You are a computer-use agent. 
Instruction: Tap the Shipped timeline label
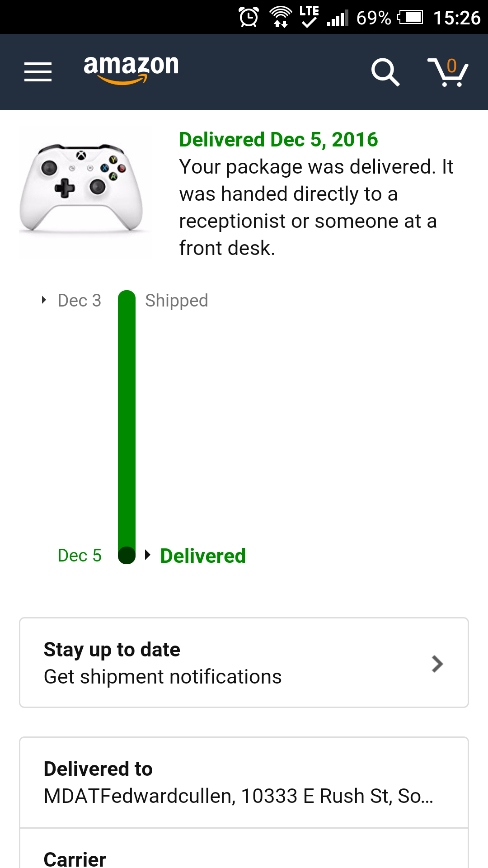click(x=176, y=301)
